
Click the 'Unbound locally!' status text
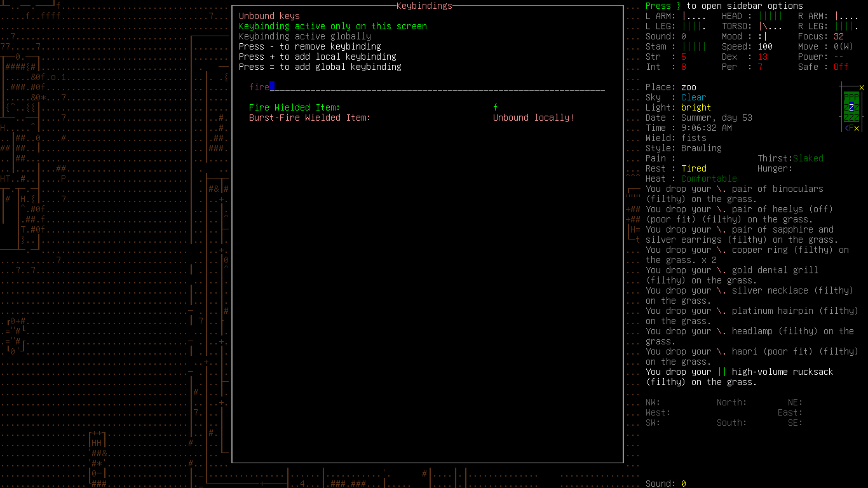[534, 118]
